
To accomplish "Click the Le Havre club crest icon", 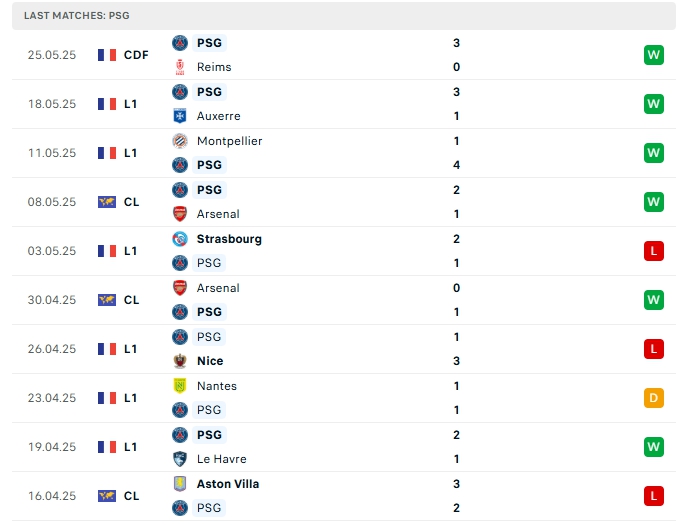I will coord(180,459).
